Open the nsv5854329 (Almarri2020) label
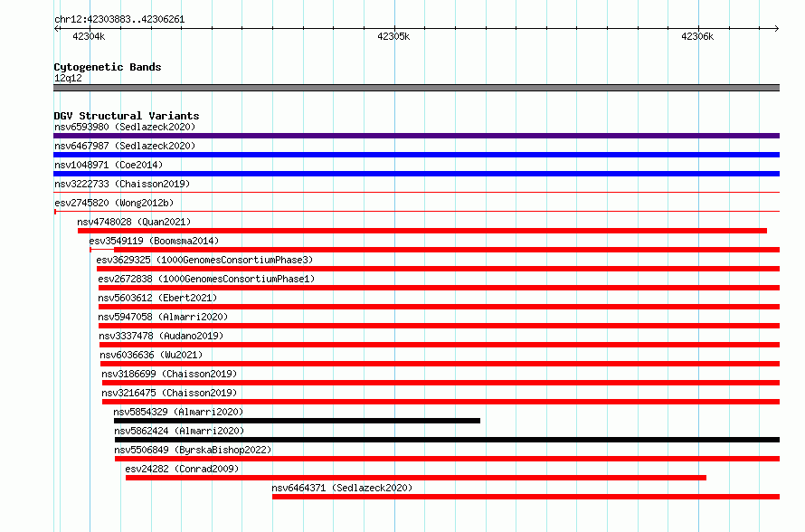Viewport: 805px width, 532px height. [179, 412]
